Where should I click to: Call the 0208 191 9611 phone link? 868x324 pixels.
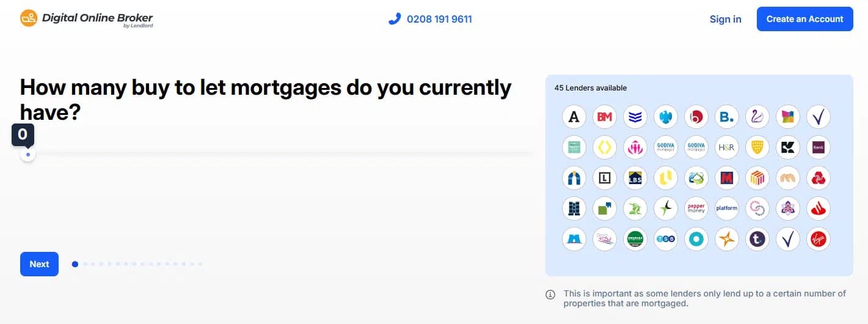point(439,19)
